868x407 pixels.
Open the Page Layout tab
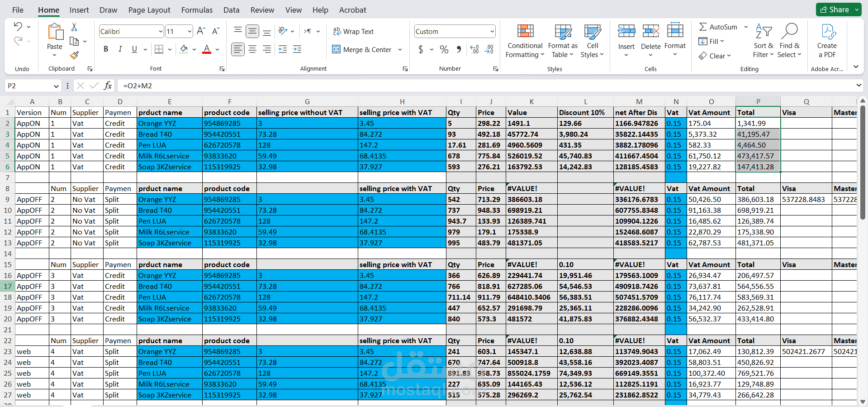[x=149, y=10]
